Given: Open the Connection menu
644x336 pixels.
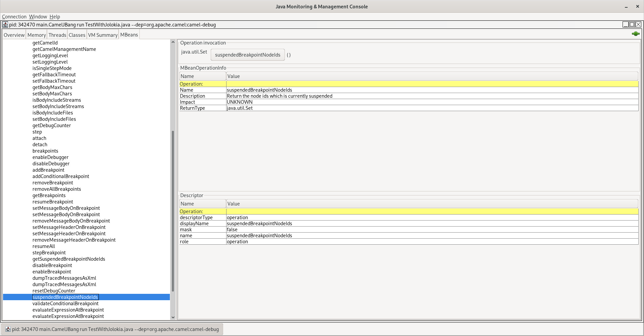Looking at the screenshot, I should click(14, 16).
